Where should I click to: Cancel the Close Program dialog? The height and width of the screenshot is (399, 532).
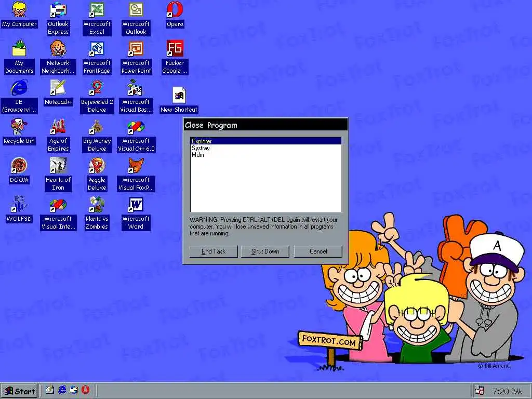pyautogui.click(x=318, y=251)
